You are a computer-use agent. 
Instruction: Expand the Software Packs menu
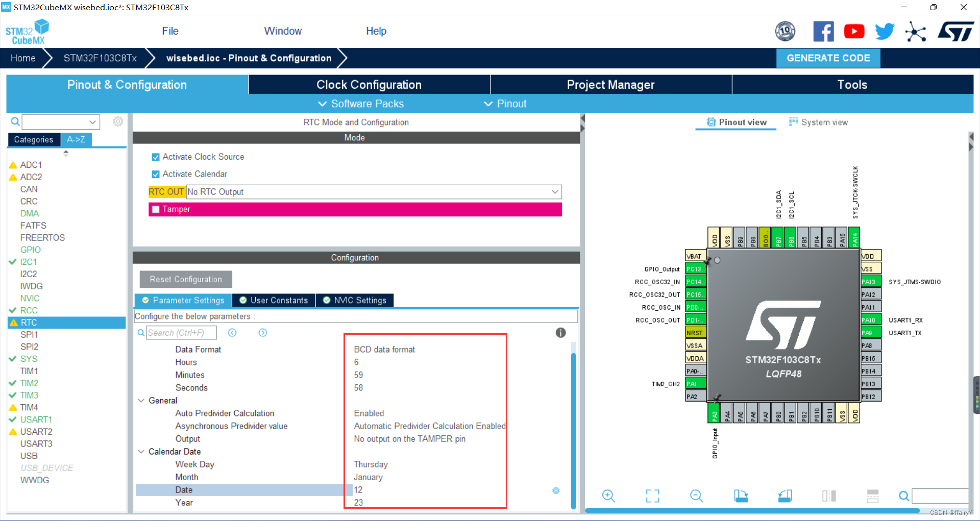(361, 104)
